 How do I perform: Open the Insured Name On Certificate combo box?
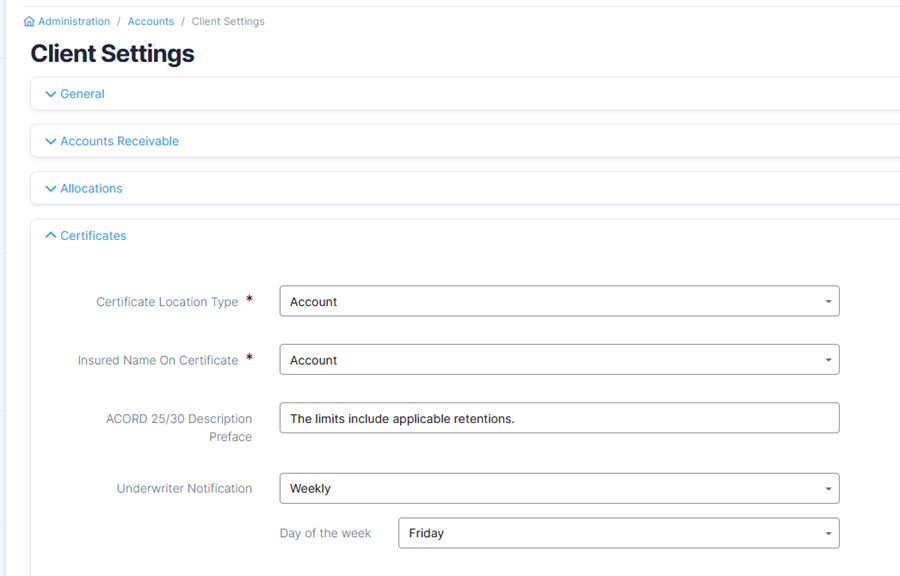tap(550, 360)
